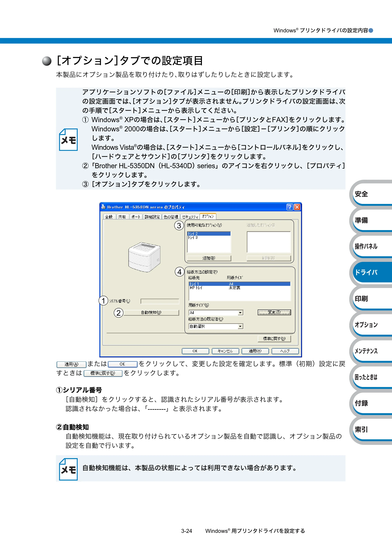The height and width of the screenshot is (555, 392).
Task: Click the キャンセル button
Action: pyautogui.click(x=225, y=351)
